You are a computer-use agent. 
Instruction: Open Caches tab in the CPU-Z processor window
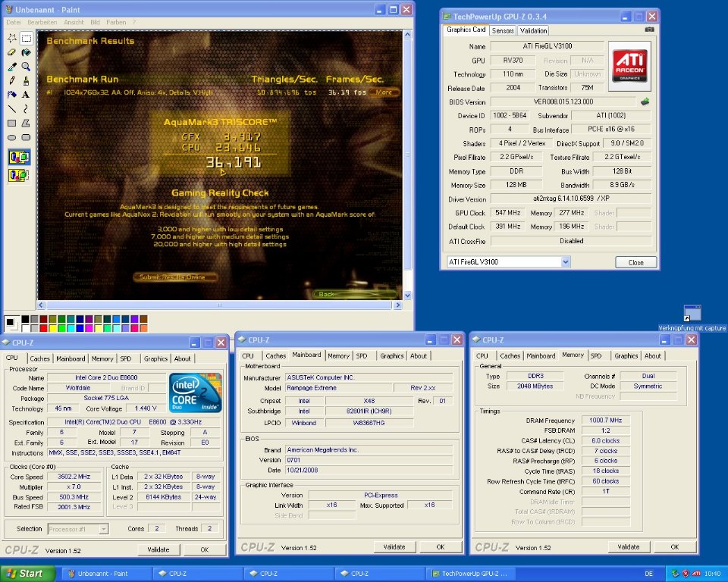coord(39,358)
